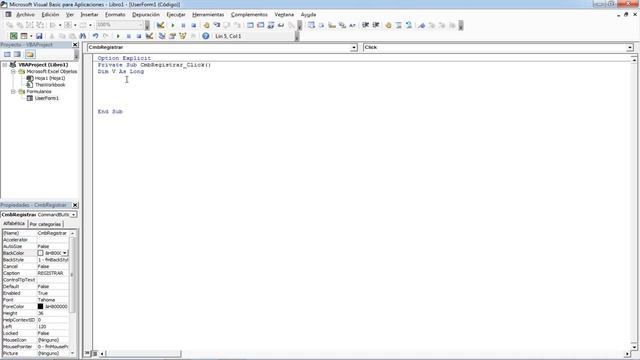This screenshot has height=360, width=640.
Task: Click the horizontal scrollbar of code window
Action: [364, 353]
